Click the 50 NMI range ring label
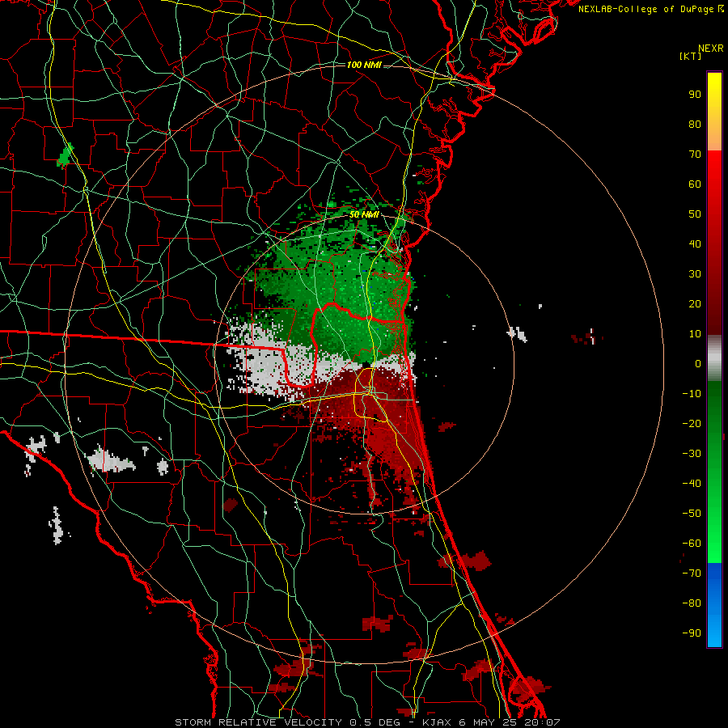Viewport: 728px width, 728px height. [x=364, y=214]
